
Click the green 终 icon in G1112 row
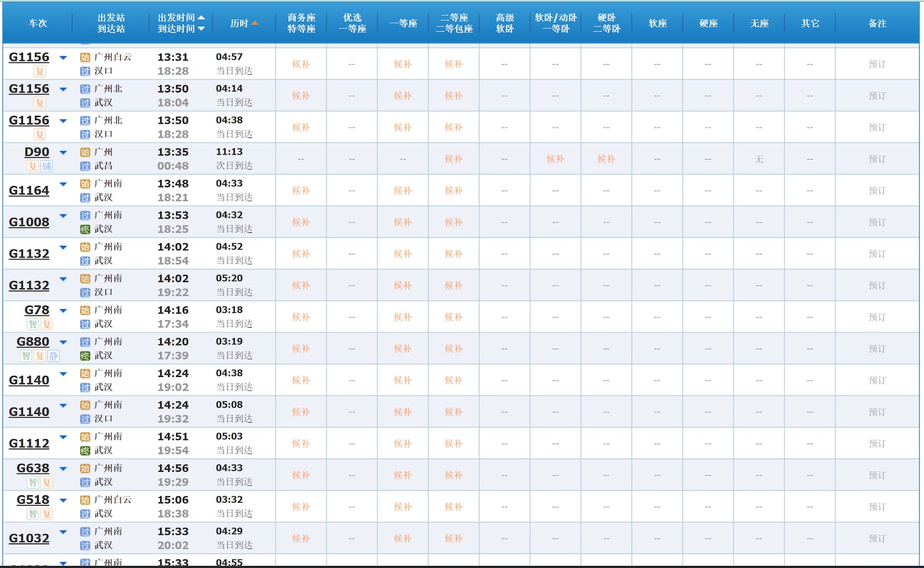[85, 450]
